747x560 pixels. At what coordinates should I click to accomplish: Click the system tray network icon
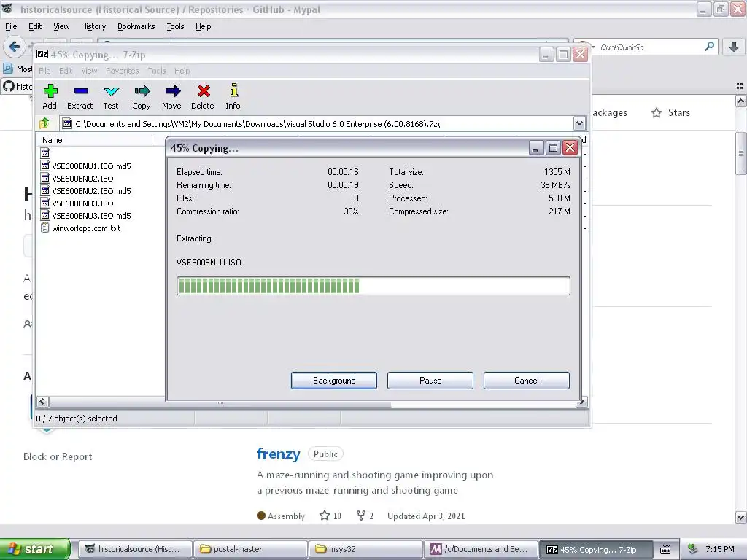(x=693, y=549)
